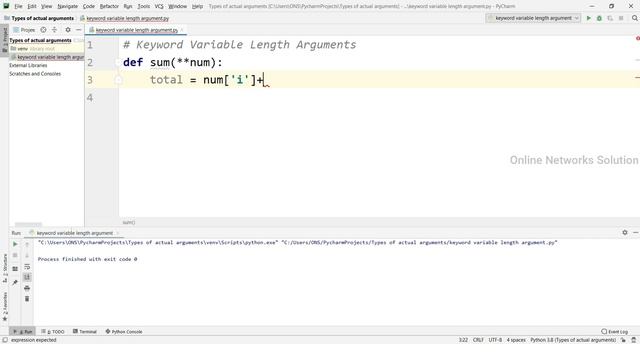Rerun the program in Run panel
Viewport: 640px width, 360px height.
(15, 244)
